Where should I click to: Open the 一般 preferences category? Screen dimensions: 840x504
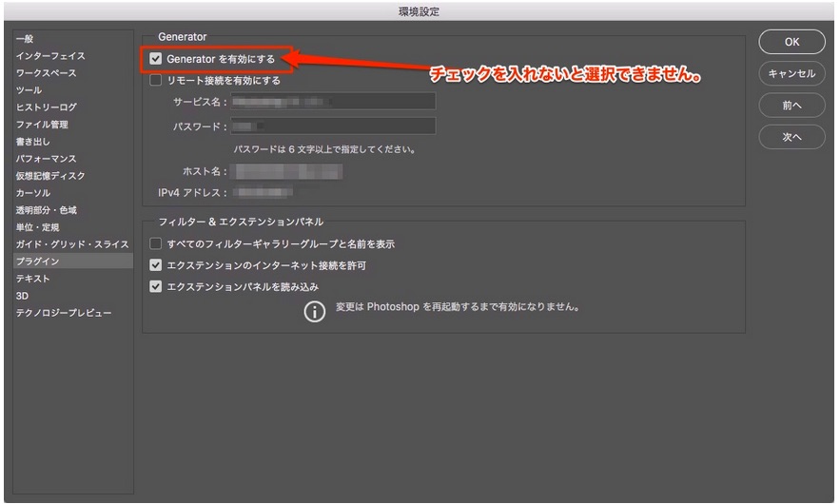[x=25, y=39]
